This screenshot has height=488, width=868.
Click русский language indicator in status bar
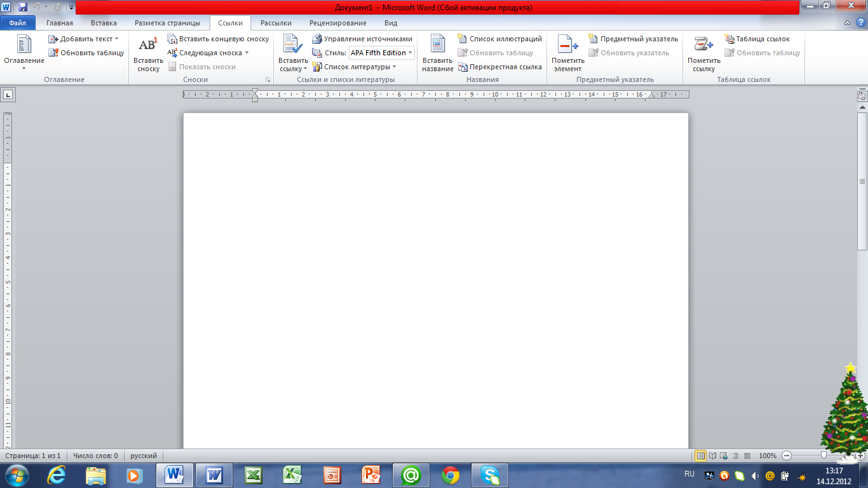coord(144,456)
